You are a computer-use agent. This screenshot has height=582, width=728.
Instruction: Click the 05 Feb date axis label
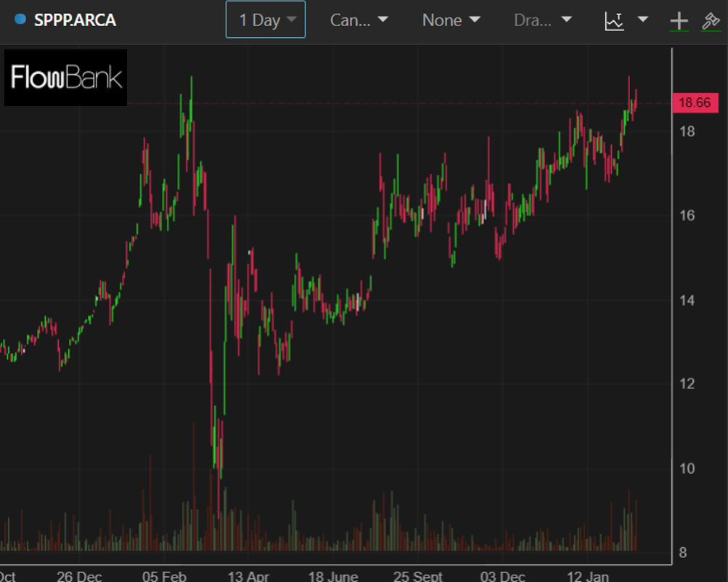tap(164, 576)
